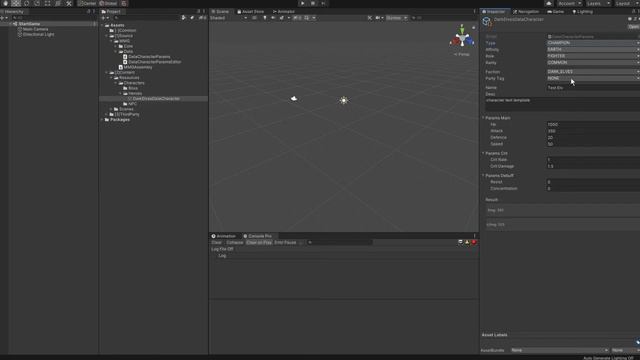Click the scene view lock icon
640x360 pixels.
point(473,28)
